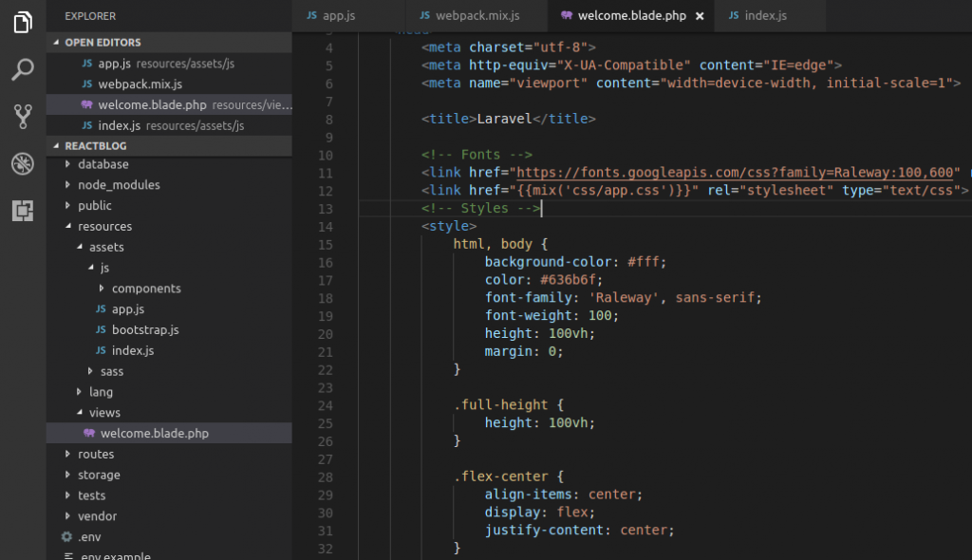The height and width of the screenshot is (560, 972).
Task: Open index.js under the js folder
Action: coord(169,350)
